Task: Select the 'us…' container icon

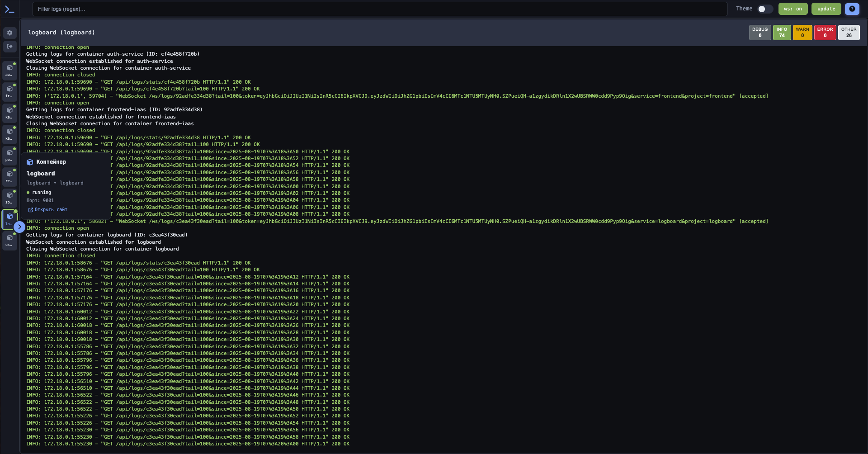Action: pyautogui.click(x=9, y=241)
